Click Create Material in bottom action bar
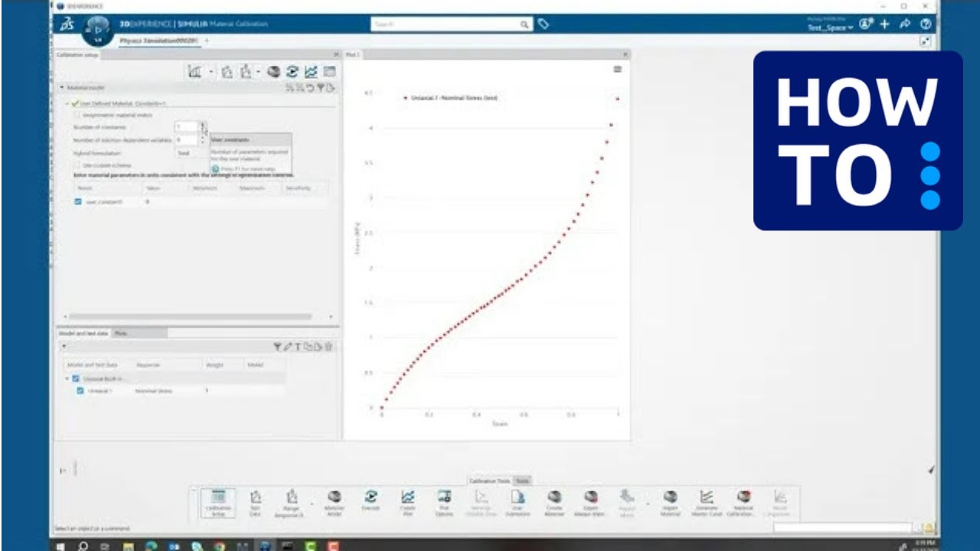The width and height of the screenshot is (980, 551). pos(554,503)
